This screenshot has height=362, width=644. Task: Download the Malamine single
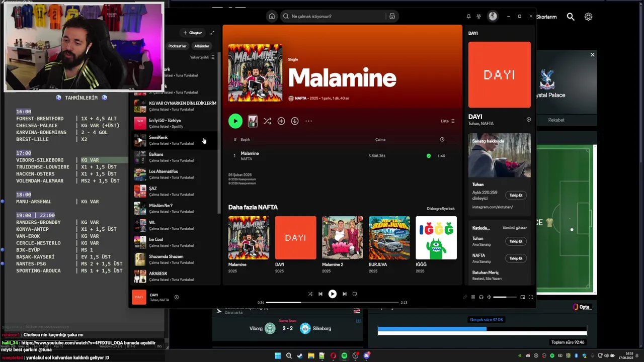tap(295, 121)
